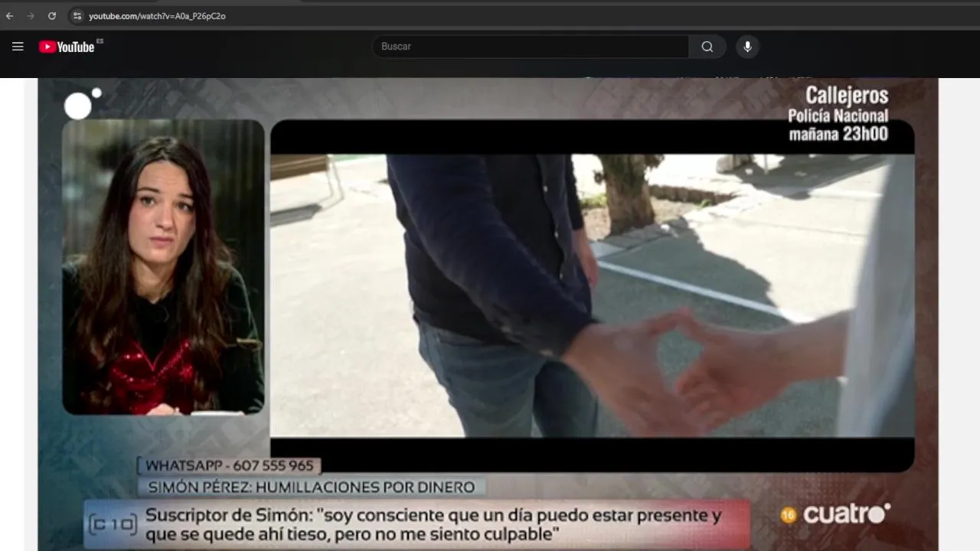This screenshot has height=551, width=980.
Task: Click the video player showing Cuatro broadcast
Action: pos(488,315)
